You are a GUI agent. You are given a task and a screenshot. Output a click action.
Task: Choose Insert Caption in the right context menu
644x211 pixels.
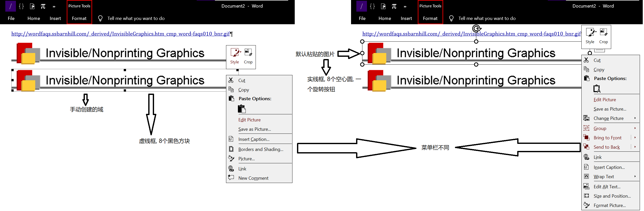point(611,167)
